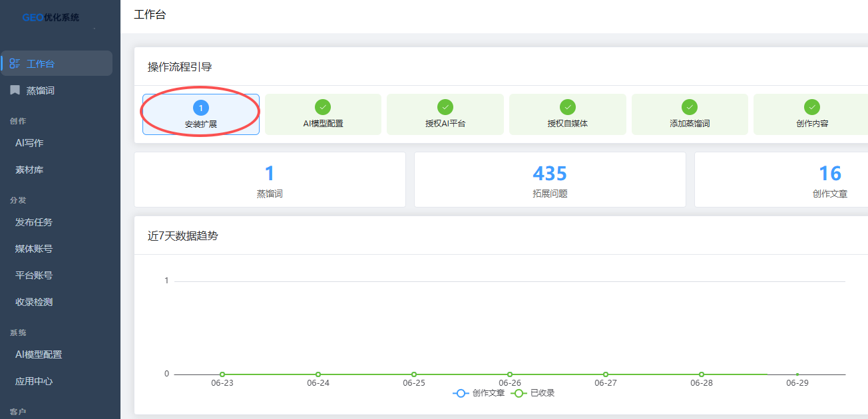Click the 06-23 data point on chart
The width and height of the screenshot is (868, 419).
click(x=222, y=374)
